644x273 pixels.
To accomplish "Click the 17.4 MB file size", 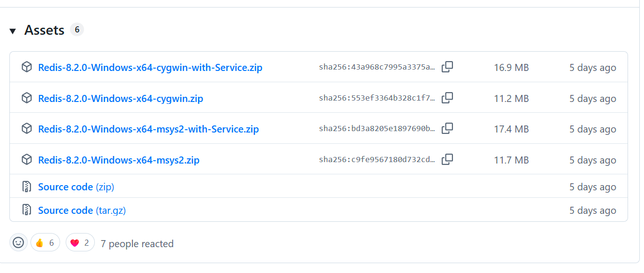I will tap(511, 129).
